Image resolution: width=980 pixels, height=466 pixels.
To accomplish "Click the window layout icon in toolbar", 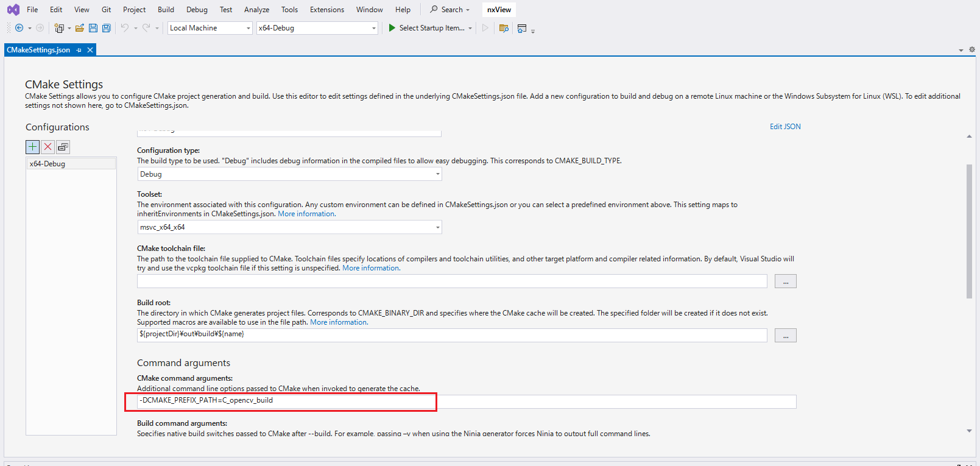I will click(522, 28).
